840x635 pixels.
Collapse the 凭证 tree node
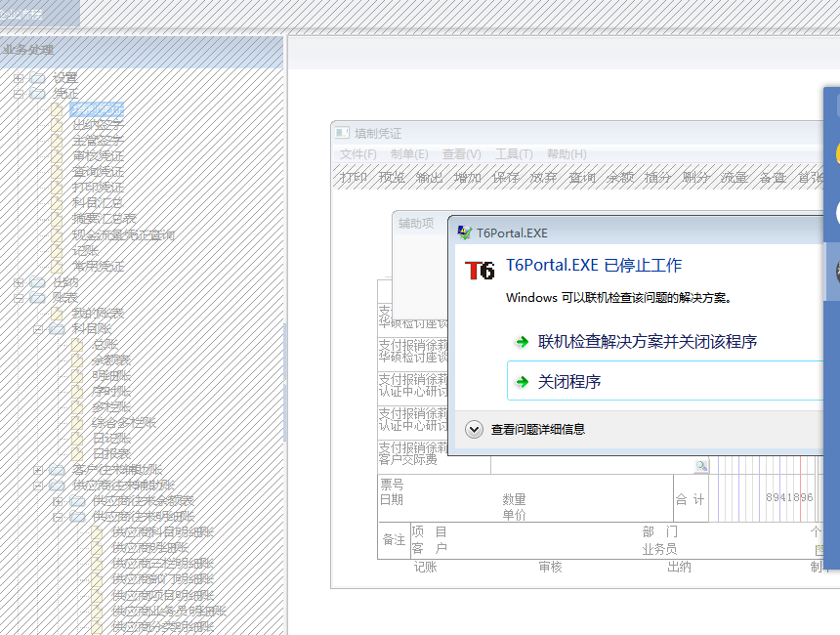click(19, 94)
